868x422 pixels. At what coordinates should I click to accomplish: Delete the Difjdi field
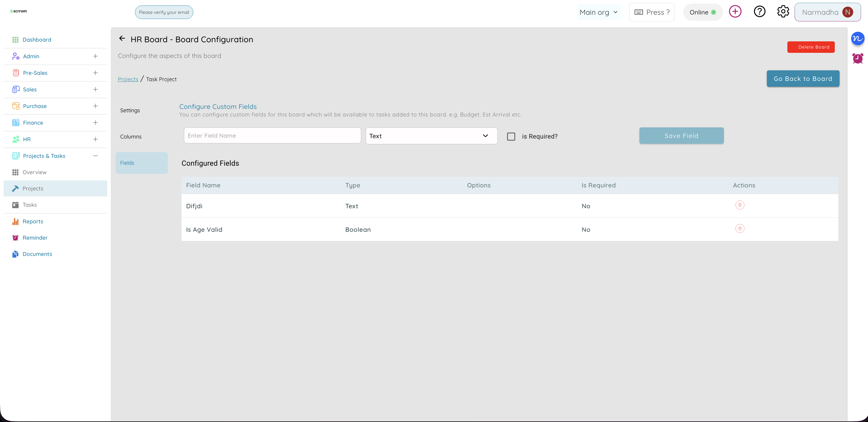740,205
